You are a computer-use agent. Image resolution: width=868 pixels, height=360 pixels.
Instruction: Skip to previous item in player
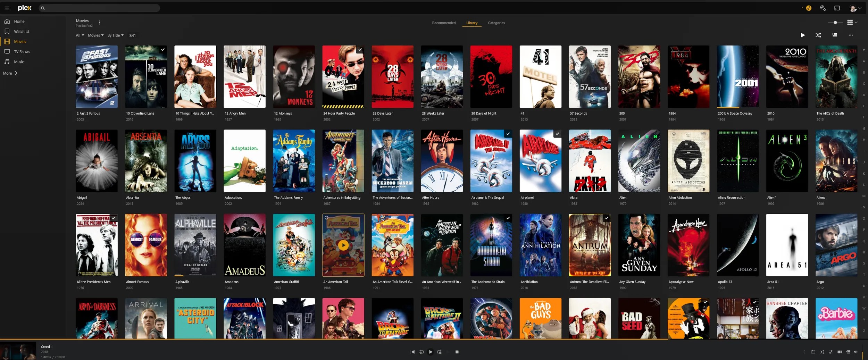412,352
